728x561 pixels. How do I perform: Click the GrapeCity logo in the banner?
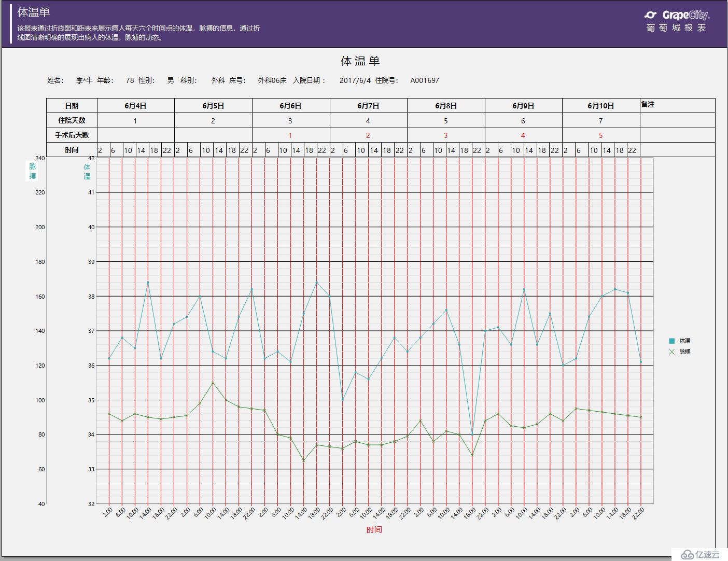(x=677, y=15)
